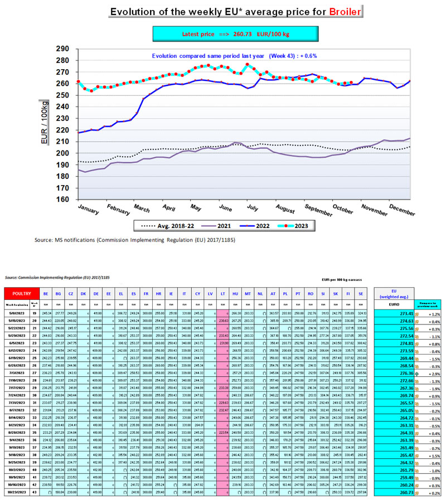446x504 pixels.
Task: Click the trend arrow next to 269.74
Action: (x=417, y=396)
